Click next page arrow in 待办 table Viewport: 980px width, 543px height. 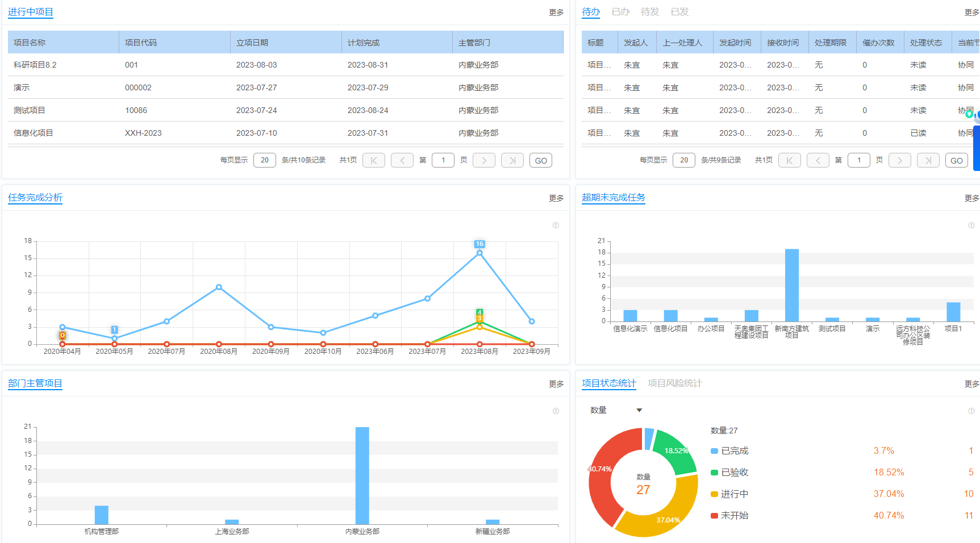click(x=900, y=161)
